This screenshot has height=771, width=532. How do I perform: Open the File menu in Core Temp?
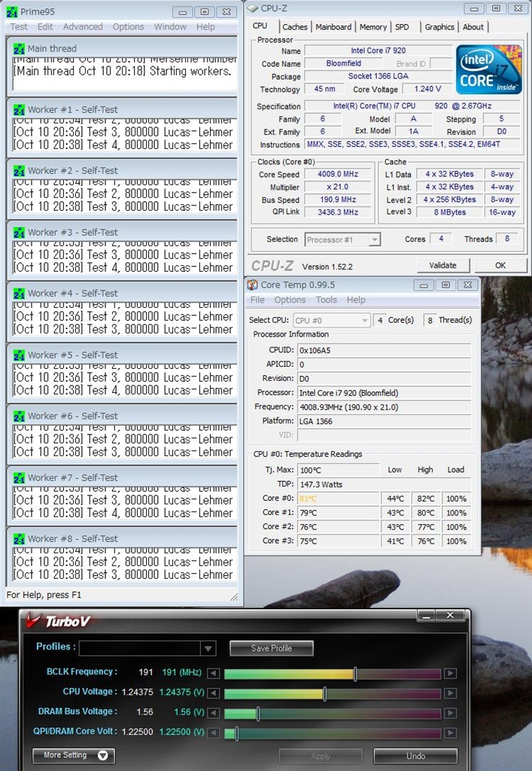click(257, 300)
